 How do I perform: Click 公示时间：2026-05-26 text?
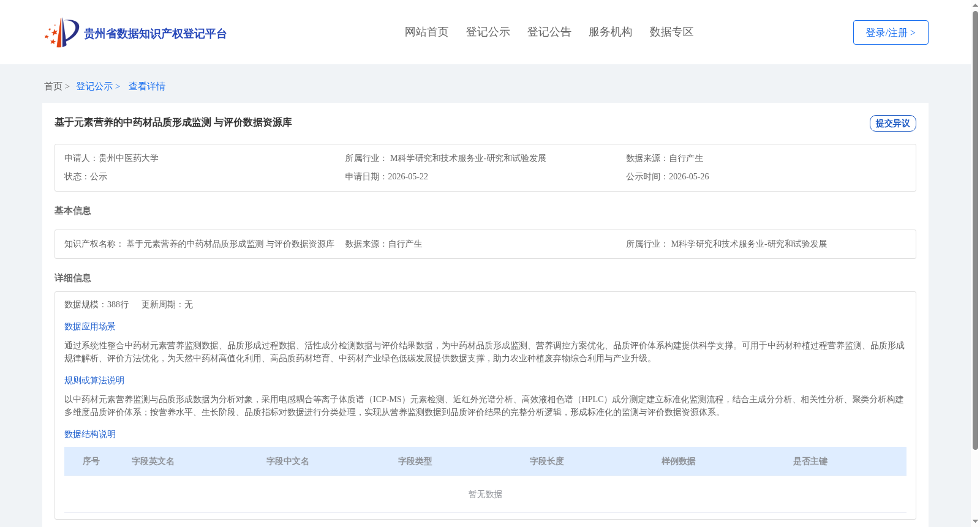tap(668, 176)
